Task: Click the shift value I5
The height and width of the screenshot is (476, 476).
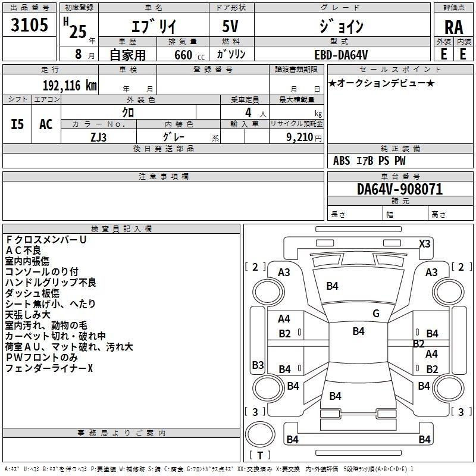Action: click(x=17, y=124)
